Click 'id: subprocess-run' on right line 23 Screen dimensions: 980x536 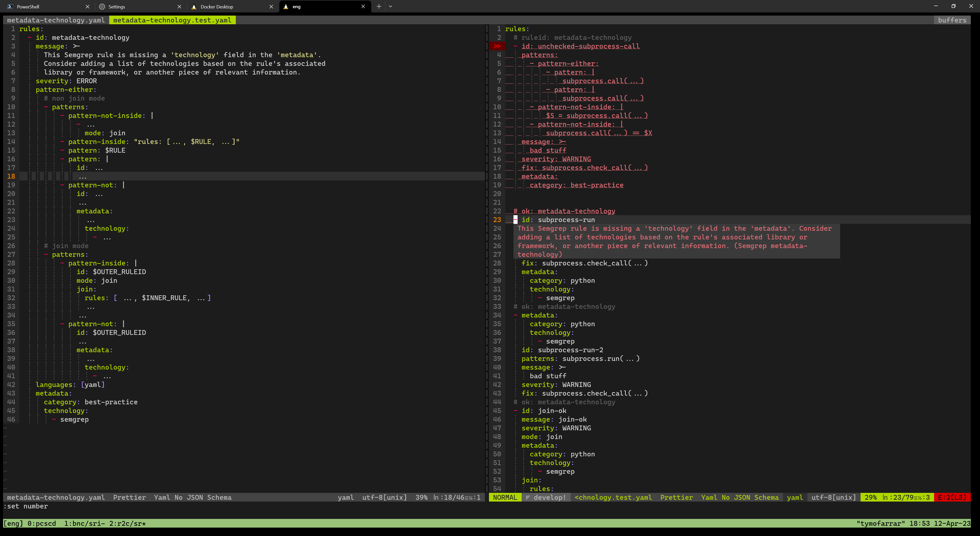(558, 220)
